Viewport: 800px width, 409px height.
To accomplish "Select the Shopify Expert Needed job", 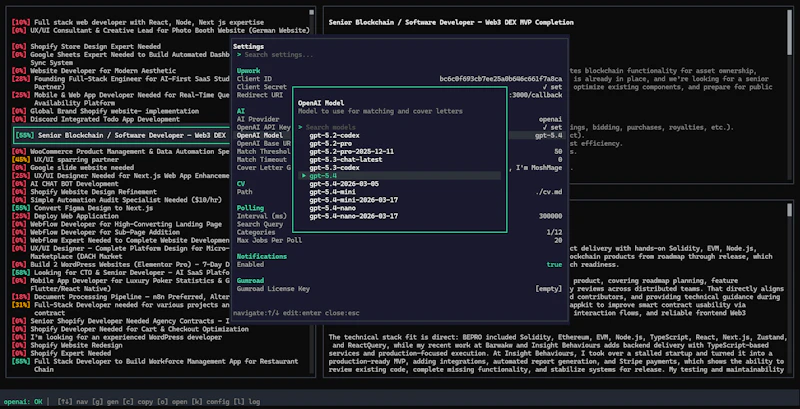I will click(61, 353).
